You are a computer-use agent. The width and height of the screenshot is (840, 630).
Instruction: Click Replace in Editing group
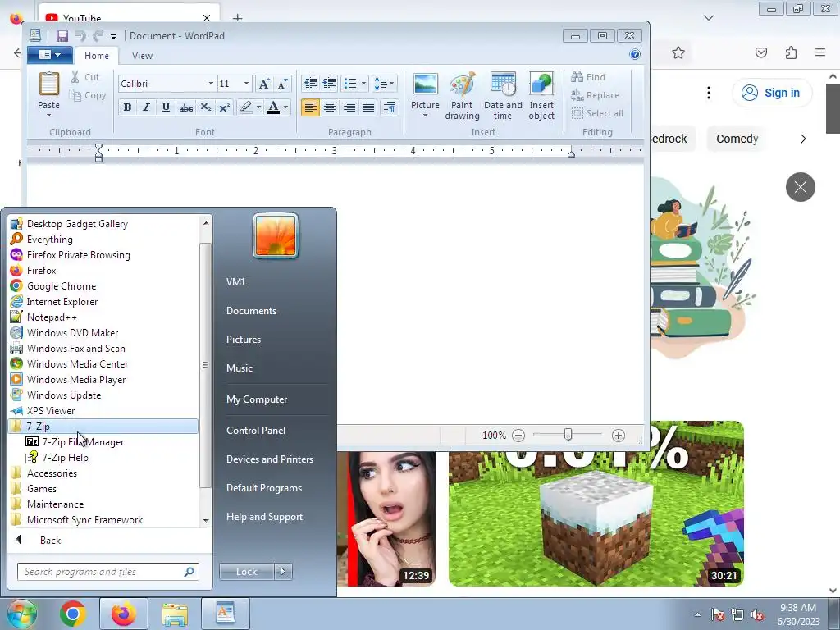click(596, 95)
